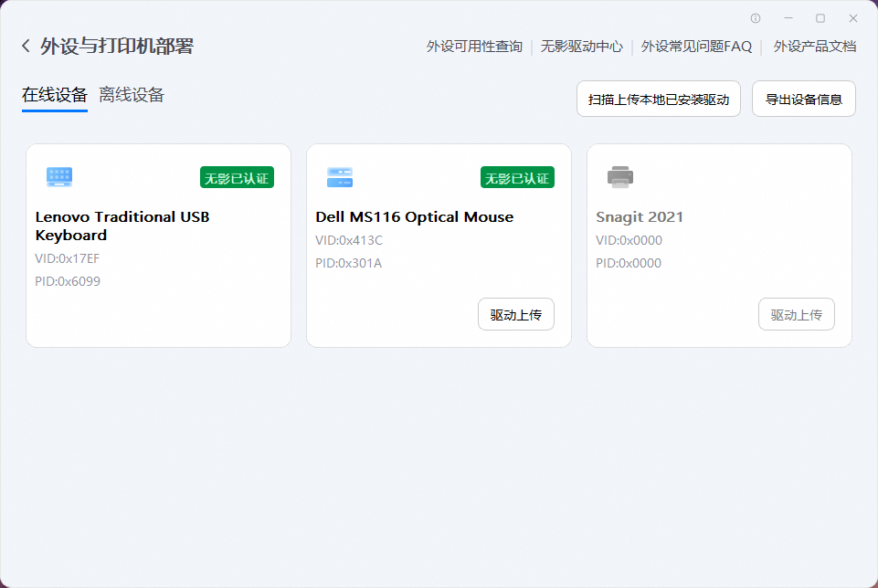Image resolution: width=878 pixels, height=588 pixels.
Task: Click 驱动上传 on Snagit 2021 card
Action: pos(797,314)
